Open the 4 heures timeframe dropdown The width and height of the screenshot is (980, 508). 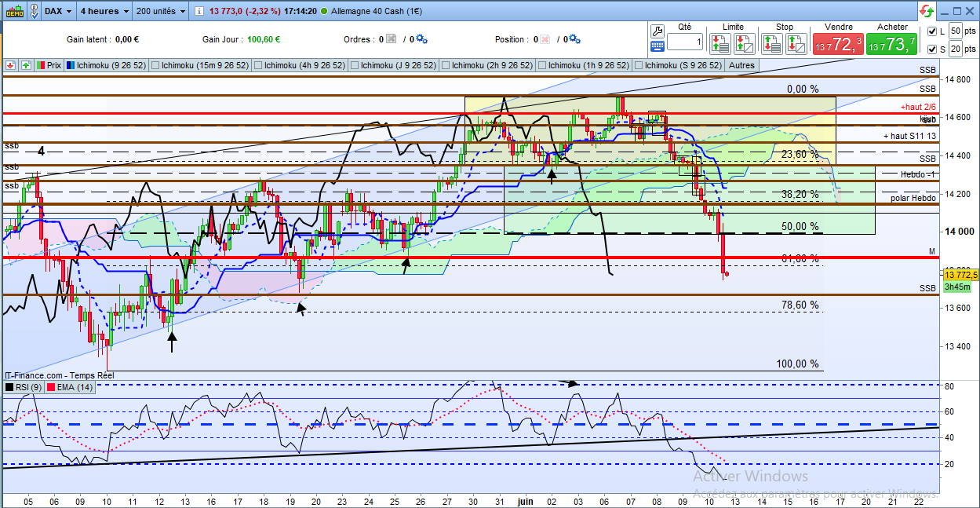point(104,11)
